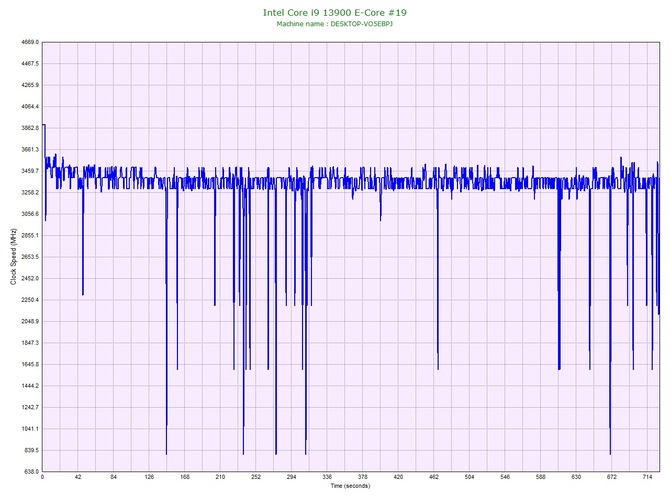
Task: Click the y-axis value 2653.5
Action: pos(30,257)
